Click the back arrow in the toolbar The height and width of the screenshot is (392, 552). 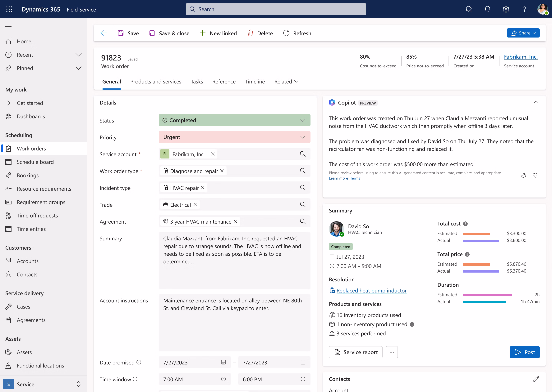pos(103,33)
